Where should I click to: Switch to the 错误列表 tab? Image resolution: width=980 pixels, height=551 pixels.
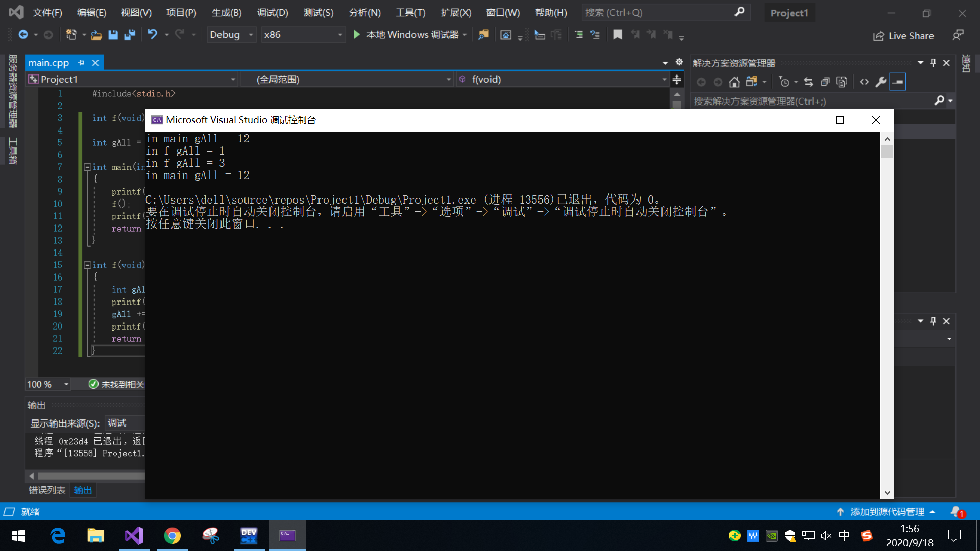coord(47,490)
